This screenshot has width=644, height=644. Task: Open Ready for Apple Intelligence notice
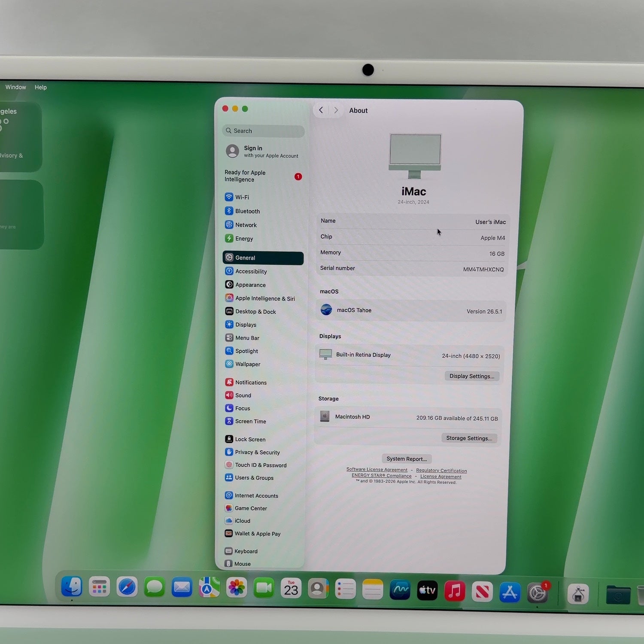(263, 176)
